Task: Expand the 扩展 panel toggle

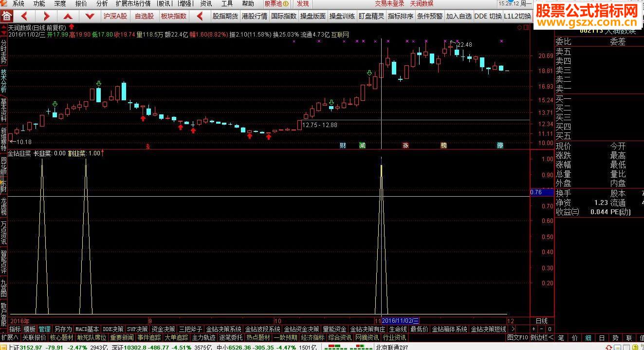Action: coord(10,337)
